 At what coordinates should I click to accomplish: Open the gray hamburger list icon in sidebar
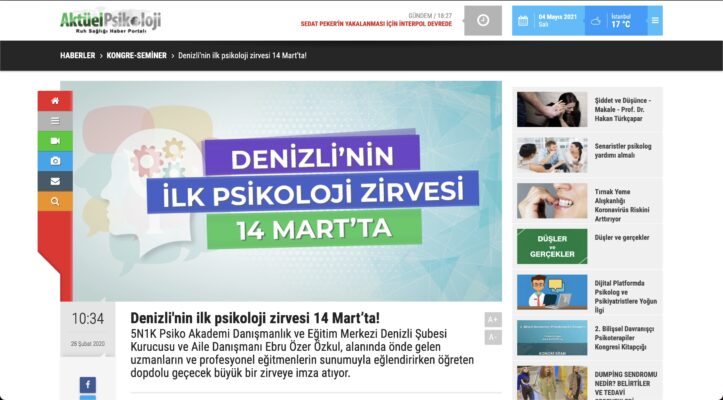click(x=55, y=121)
